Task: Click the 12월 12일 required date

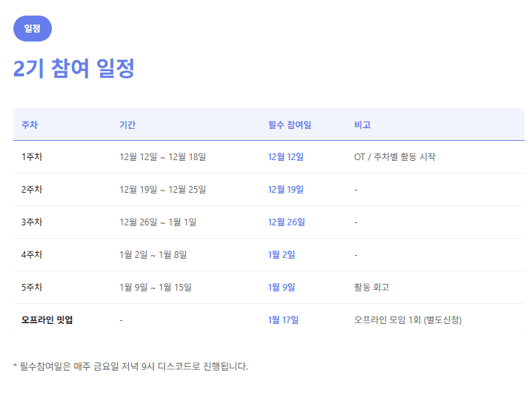Action: 285,157
